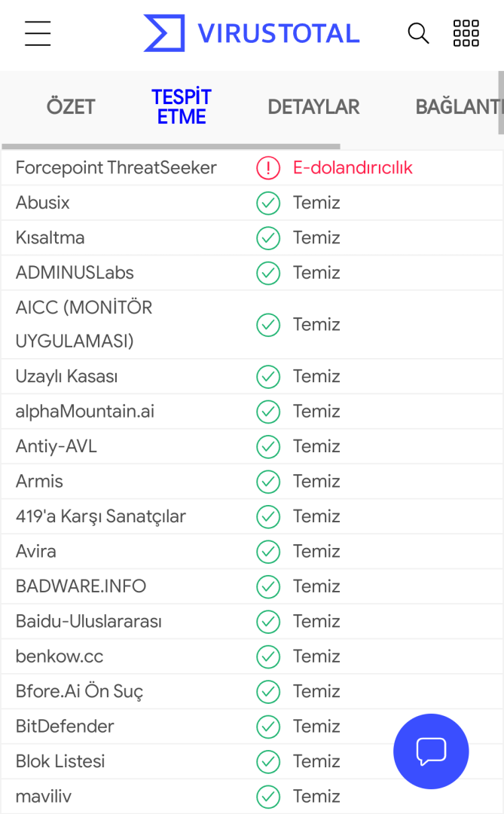
Task: Switch to the ÖZET tab
Action: [x=71, y=107]
